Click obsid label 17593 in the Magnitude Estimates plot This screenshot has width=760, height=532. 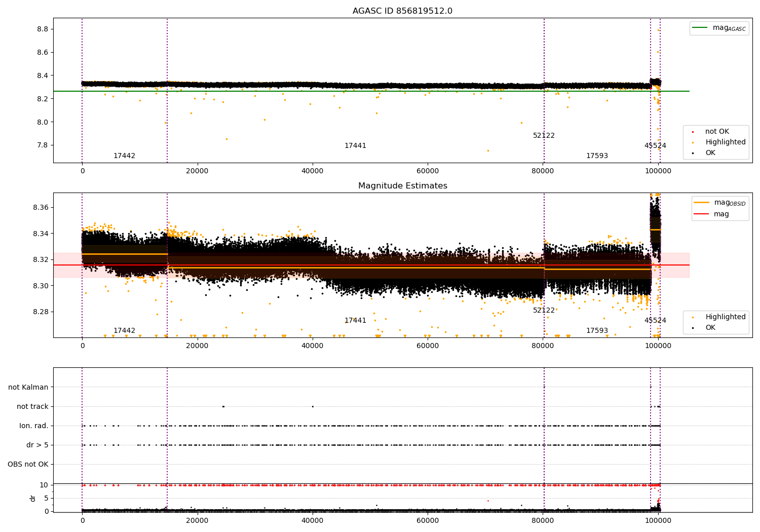(x=597, y=331)
